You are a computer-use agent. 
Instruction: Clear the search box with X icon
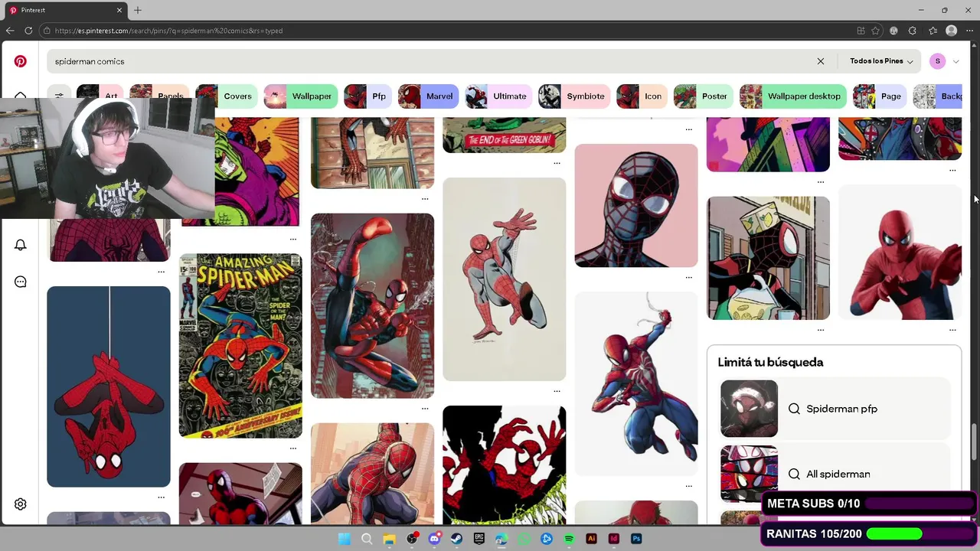821,61
